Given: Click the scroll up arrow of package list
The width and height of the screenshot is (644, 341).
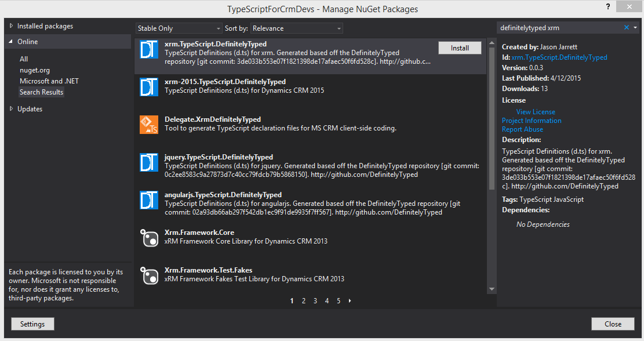Looking at the screenshot, I should (x=492, y=43).
